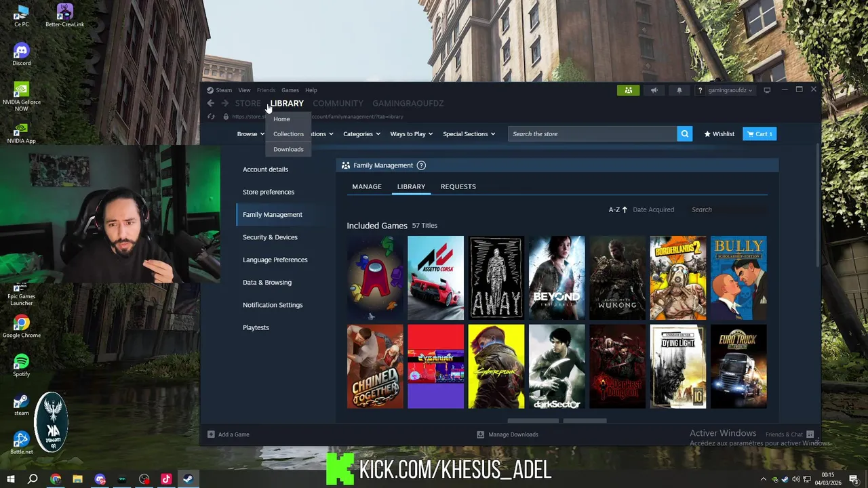Expand Ways to Play dropdown

pos(412,134)
